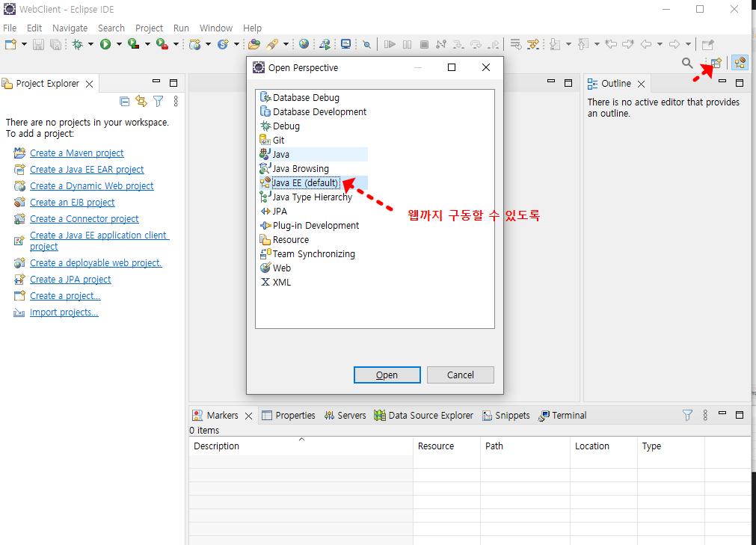Click the Coverage run icon
Viewport: 756px width, 545px height.
[x=134, y=44]
